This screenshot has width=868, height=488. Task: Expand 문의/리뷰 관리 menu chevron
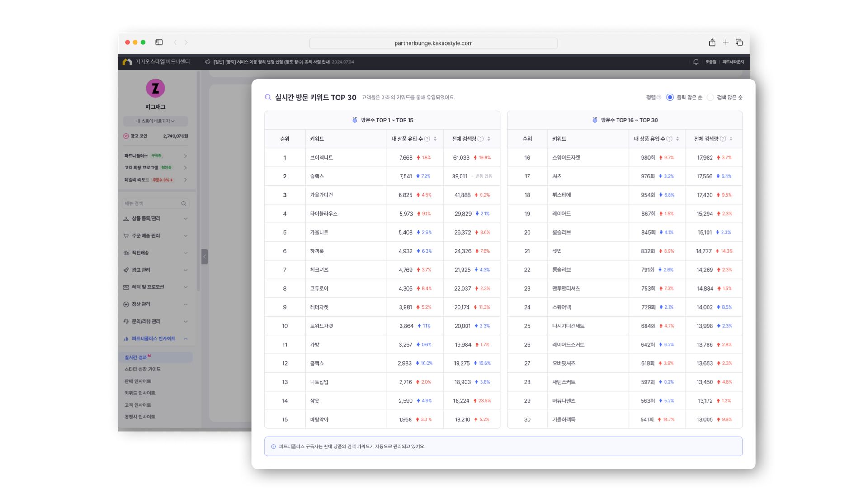[x=185, y=322]
